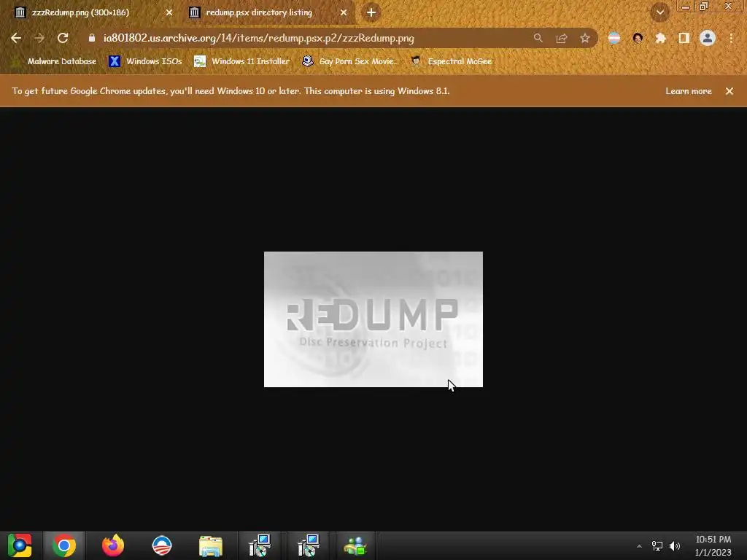
Task: Open the volume speaker tray icon
Action: click(675, 546)
